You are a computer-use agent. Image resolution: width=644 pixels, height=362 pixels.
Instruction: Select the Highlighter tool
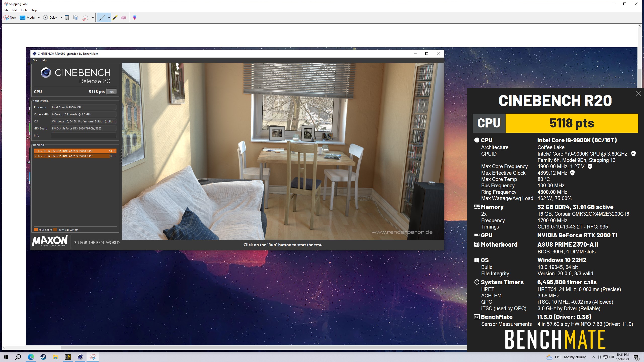[x=115, y=18]
